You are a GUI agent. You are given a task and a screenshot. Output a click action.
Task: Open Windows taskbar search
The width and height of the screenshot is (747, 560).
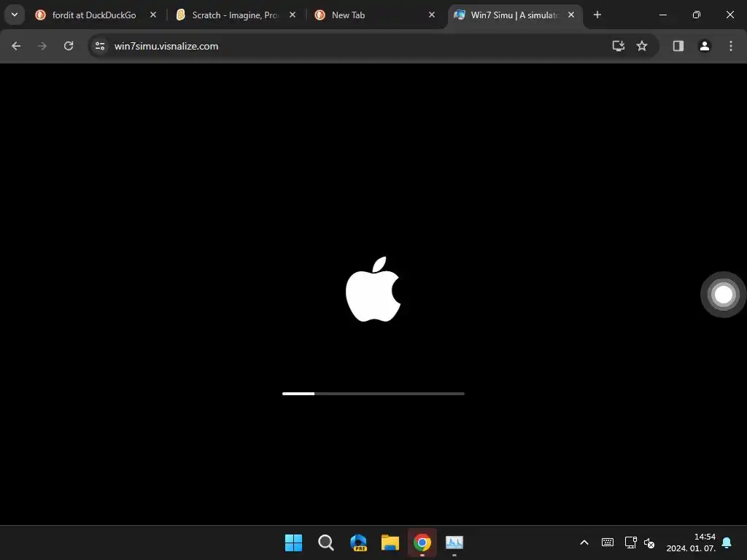(x=326, y=542)
